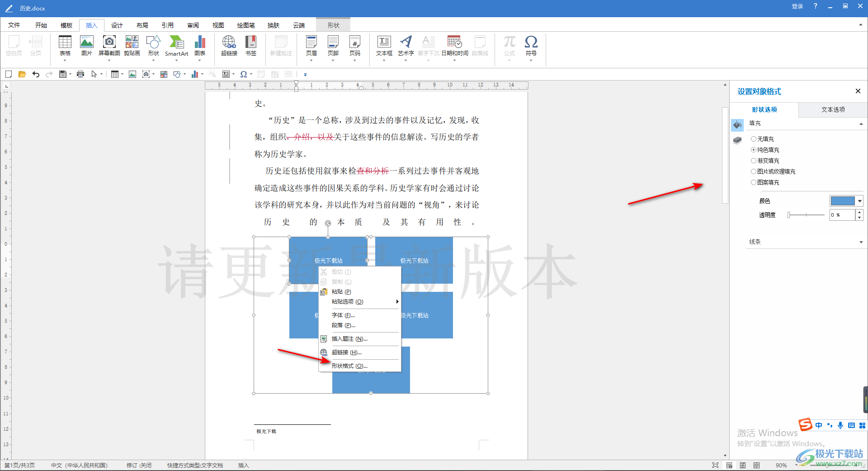Image resolution: width=868 pixels, height=471 pixels.
Task: Click the 图片 picture insert icon
Action: (86, 46)
